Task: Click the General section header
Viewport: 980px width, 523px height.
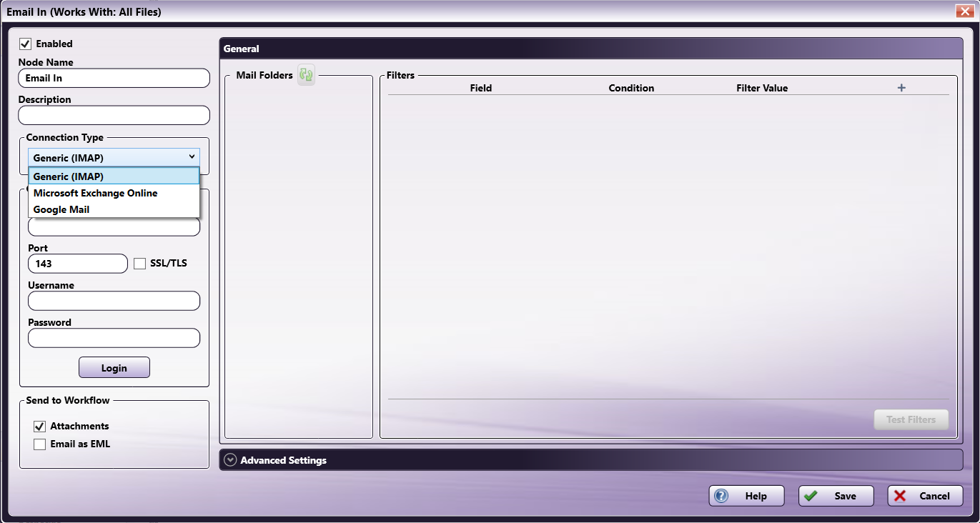Action: tap(591, 49)
